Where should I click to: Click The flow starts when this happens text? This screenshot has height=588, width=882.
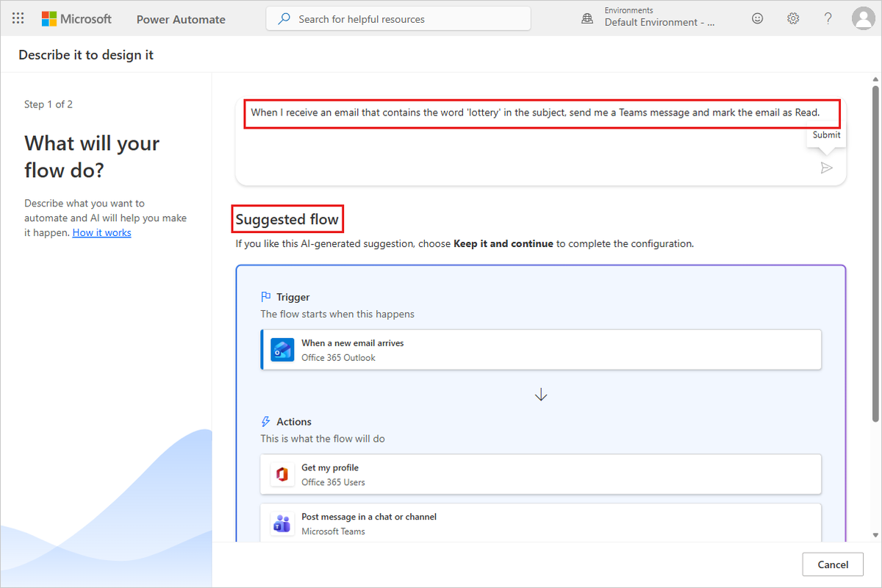[x=337, y=314]
